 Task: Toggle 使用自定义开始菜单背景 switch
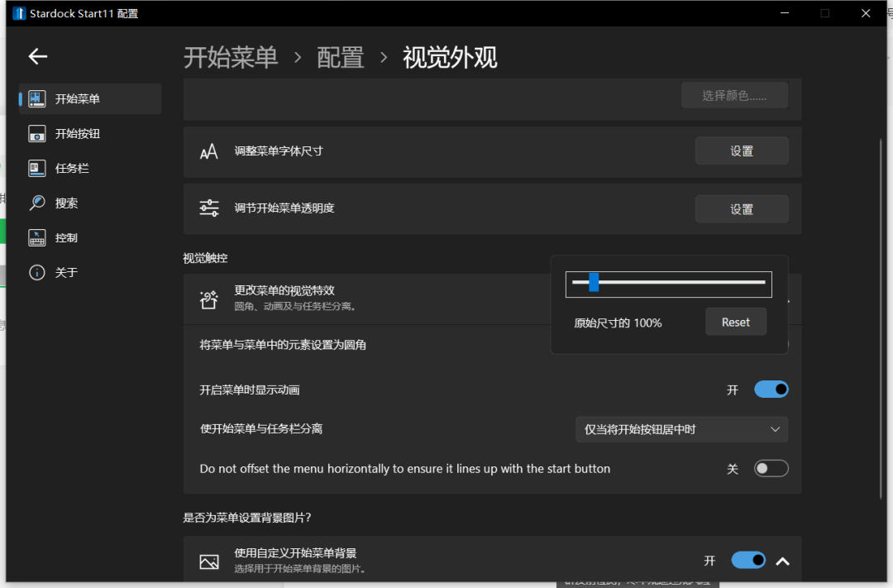coord(748,560)
